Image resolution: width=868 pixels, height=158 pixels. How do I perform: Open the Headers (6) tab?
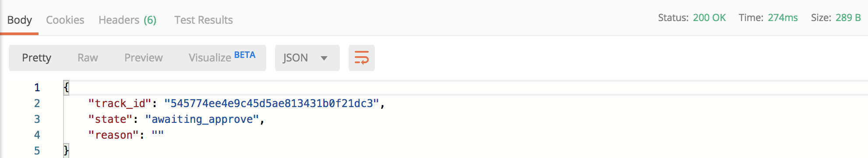pyautogui.click(x=127, y=20)
